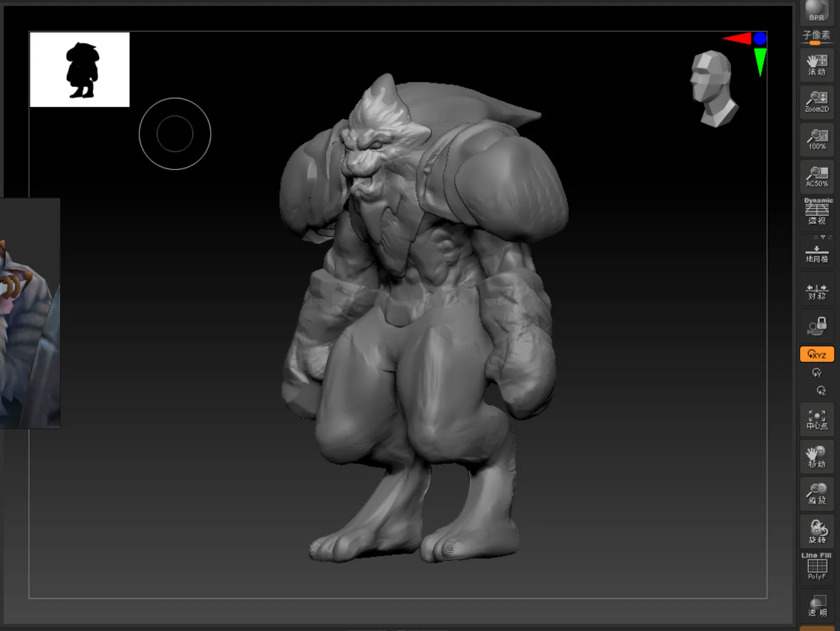
Task: Toggle local symmetry (对称) button
Action: (x=817, y=291)
